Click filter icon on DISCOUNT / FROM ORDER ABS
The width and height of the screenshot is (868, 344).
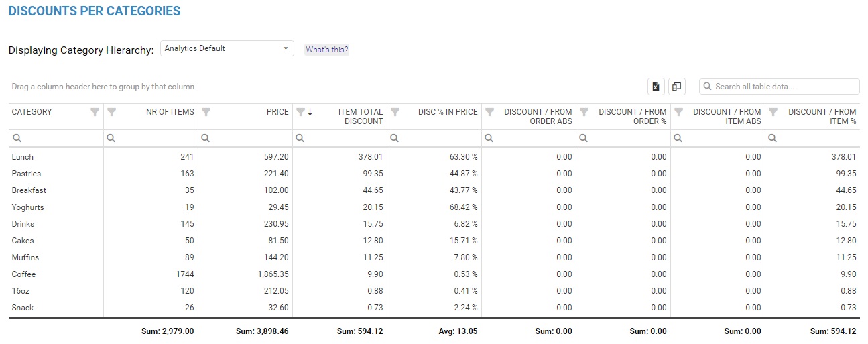tap(490, 112)
